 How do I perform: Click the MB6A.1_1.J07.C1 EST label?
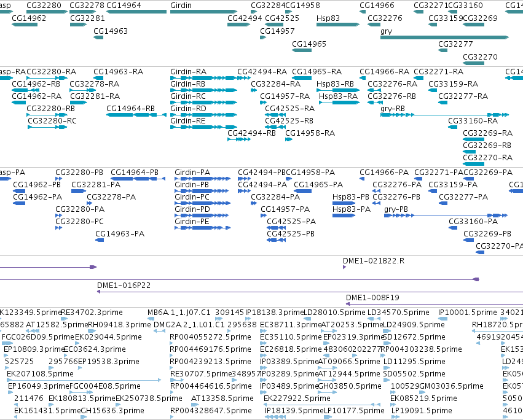pyautogui.click(x=179, y=313)
